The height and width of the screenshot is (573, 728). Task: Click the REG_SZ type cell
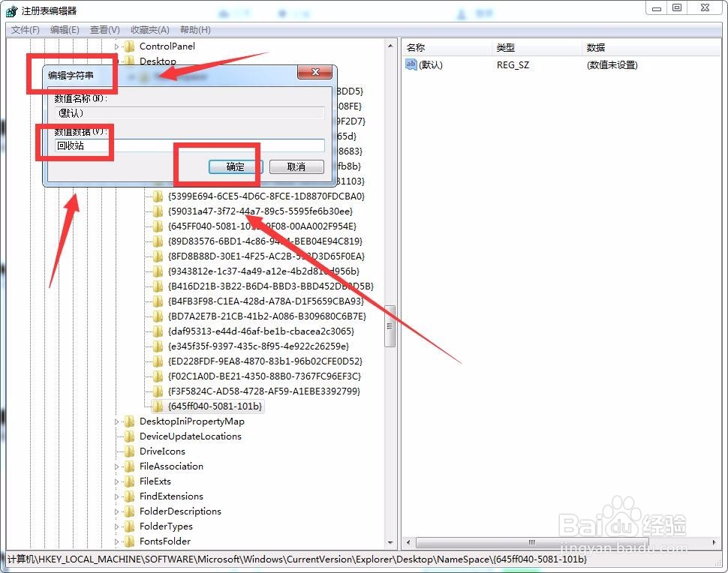(513, 65)
